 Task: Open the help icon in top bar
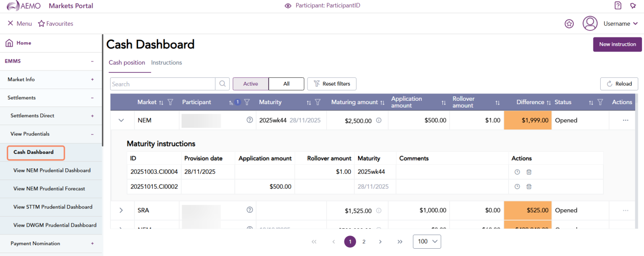tap(618, 6)
